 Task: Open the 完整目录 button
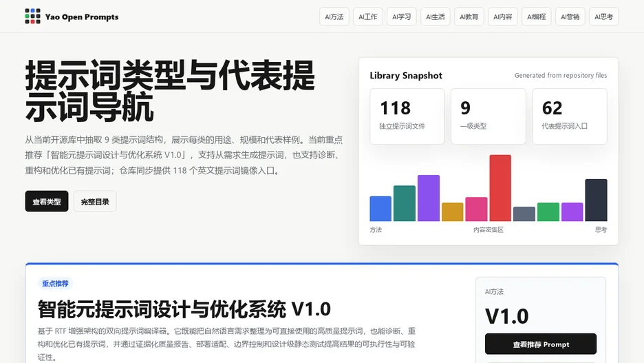95,201
